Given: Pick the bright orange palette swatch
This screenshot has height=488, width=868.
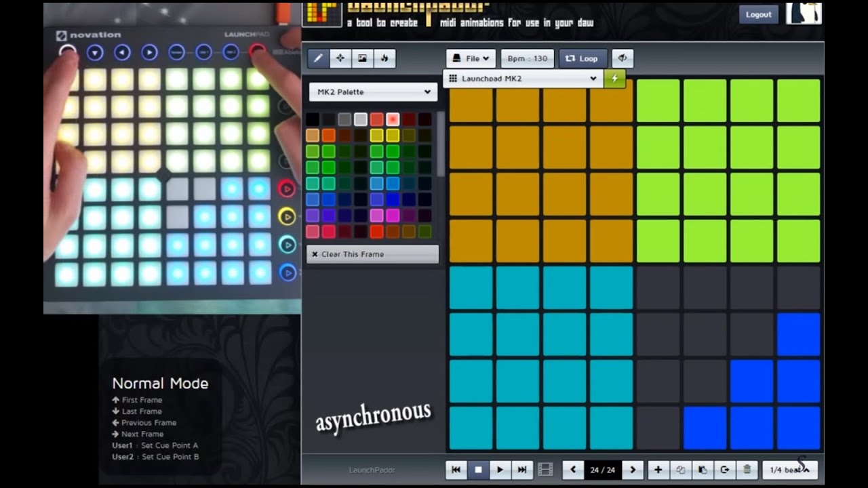Looking at the screenshot, I should [328, 136].
